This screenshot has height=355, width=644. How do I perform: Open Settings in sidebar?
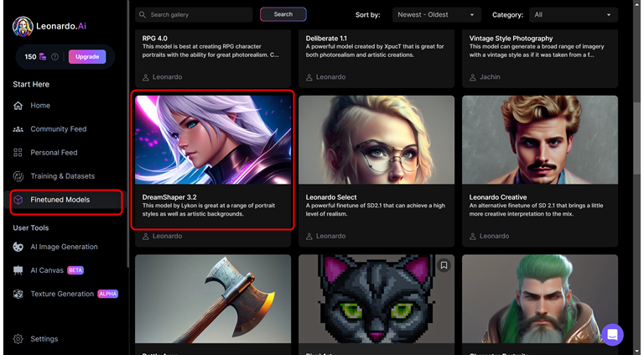pos(44,339)
